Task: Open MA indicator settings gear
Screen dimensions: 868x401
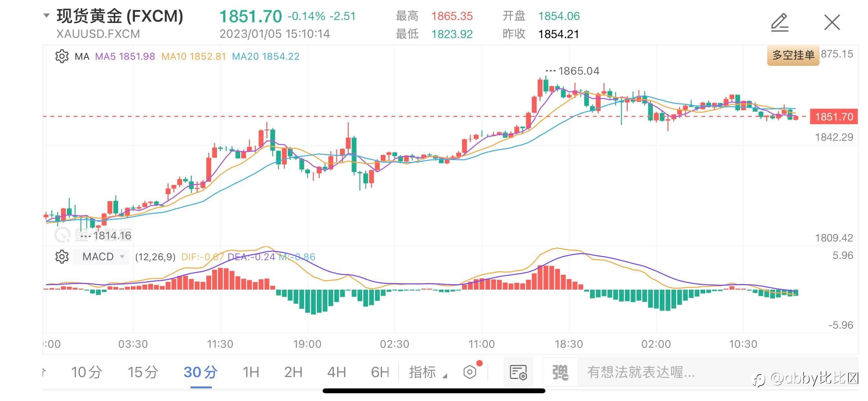Action: click(62, 56)
